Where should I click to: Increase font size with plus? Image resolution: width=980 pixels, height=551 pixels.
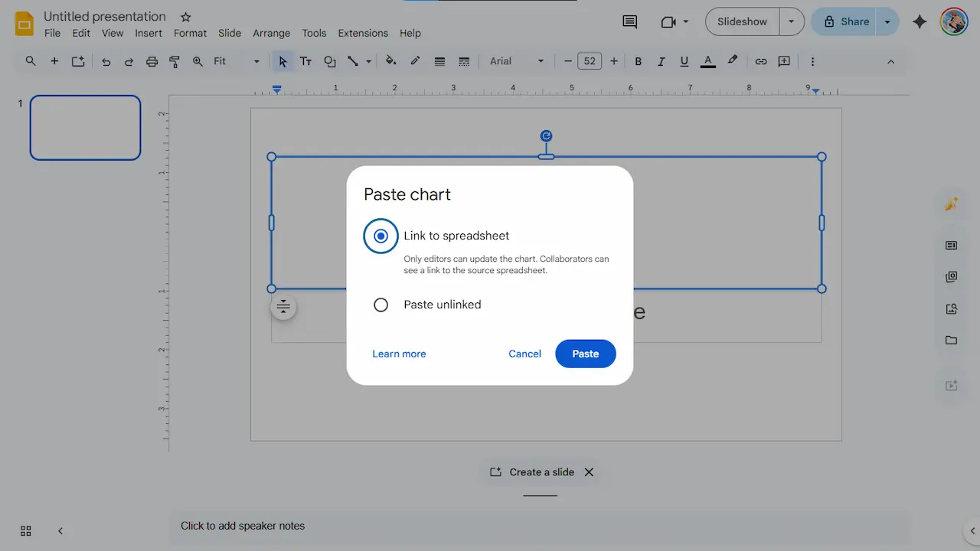tap(613, 61)
